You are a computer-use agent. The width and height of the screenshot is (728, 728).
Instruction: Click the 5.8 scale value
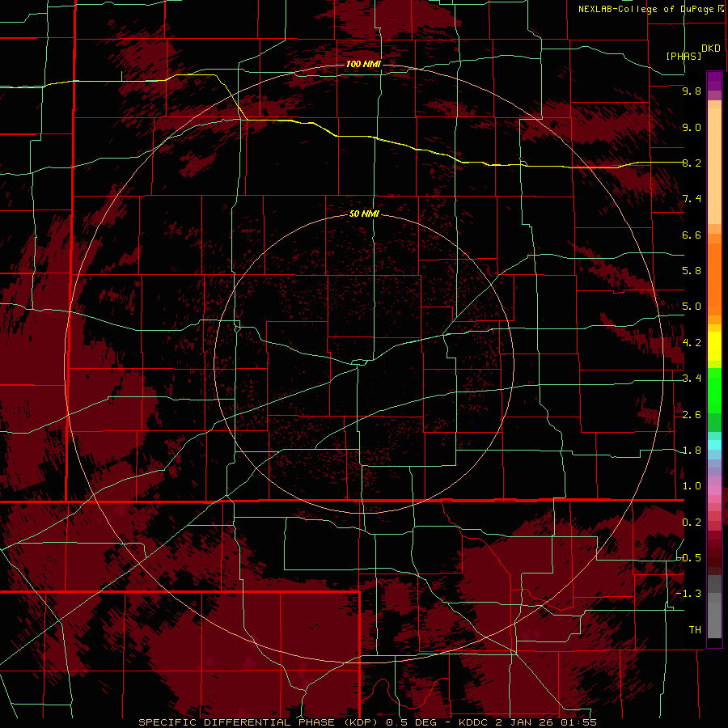coord(692,270)
